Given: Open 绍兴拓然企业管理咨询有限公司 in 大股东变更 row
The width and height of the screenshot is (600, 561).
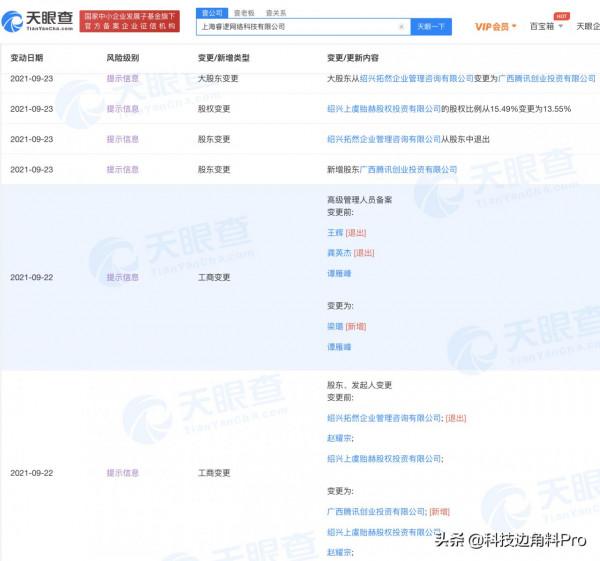Looking at the screenshot, I should 417,78.
